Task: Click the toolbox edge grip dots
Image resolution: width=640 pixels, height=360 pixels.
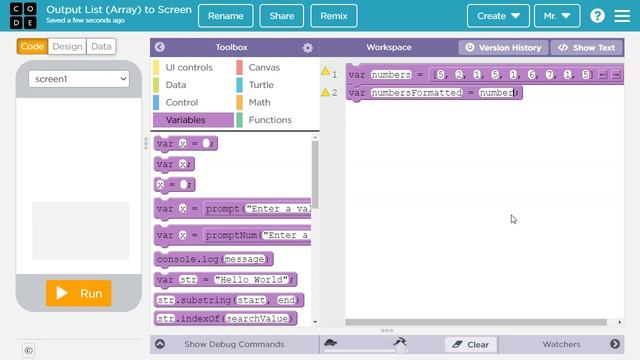Action: (146, 144)
